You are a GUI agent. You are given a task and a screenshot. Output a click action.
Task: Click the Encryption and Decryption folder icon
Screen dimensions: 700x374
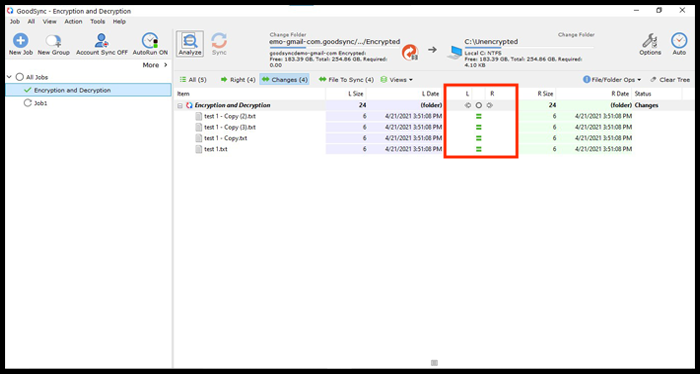click(x=189, y=106)
